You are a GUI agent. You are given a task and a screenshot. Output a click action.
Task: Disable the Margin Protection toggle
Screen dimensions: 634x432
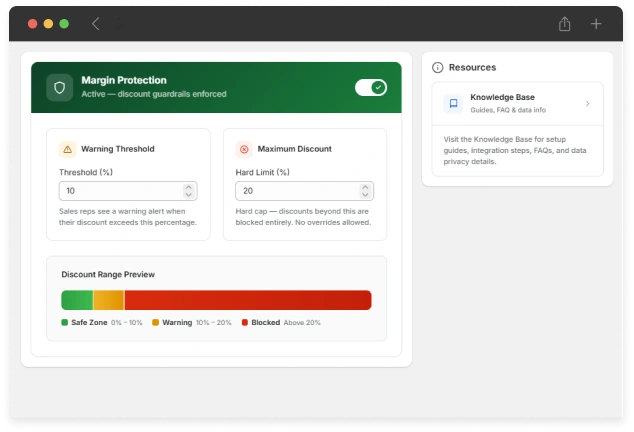[x=371, y=87]
